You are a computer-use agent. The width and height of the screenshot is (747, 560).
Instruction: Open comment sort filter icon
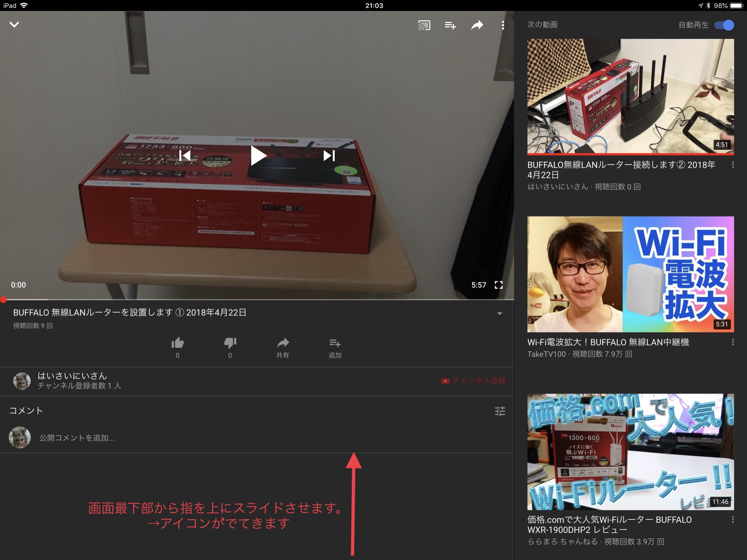point(500,411)
